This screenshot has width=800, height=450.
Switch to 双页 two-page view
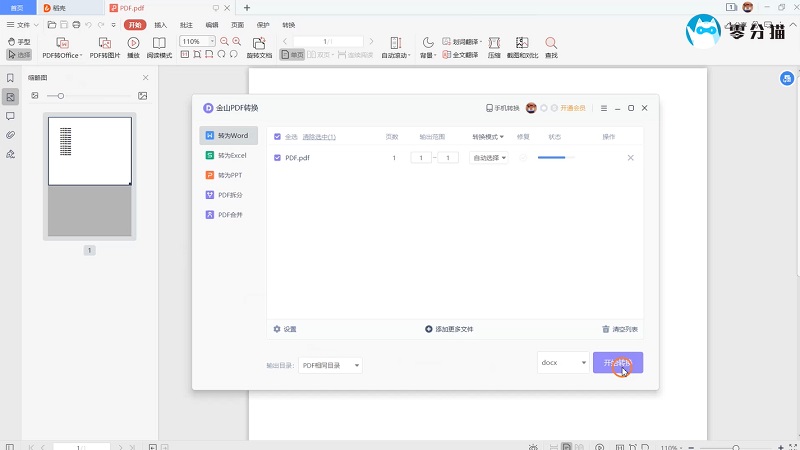click(x=320, y=55)
